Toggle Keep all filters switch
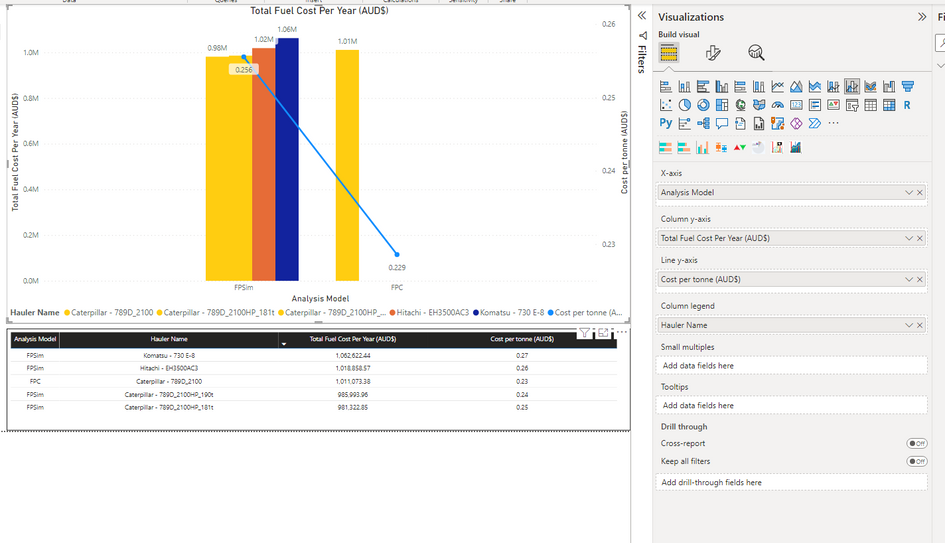 point(917,462)
